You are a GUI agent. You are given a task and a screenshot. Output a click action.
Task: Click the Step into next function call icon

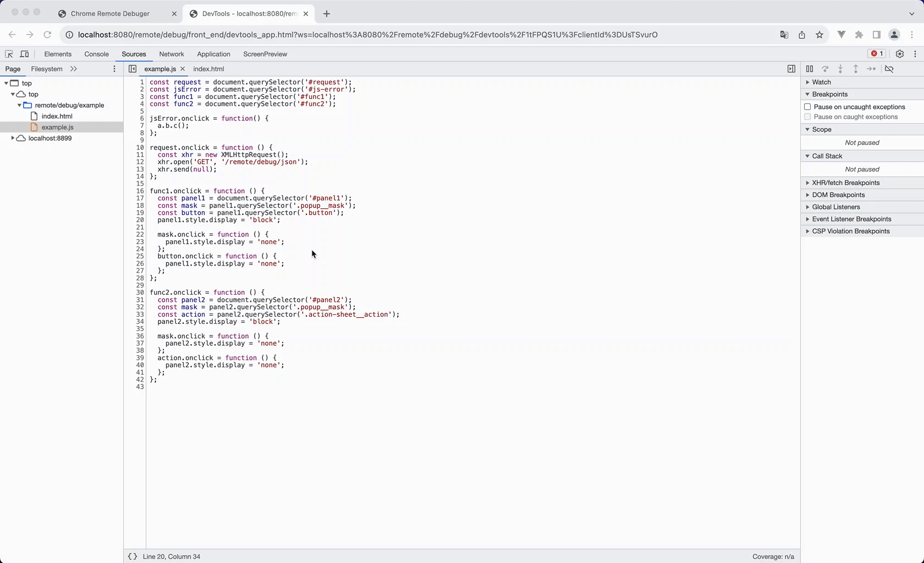[x=840, y=69]
